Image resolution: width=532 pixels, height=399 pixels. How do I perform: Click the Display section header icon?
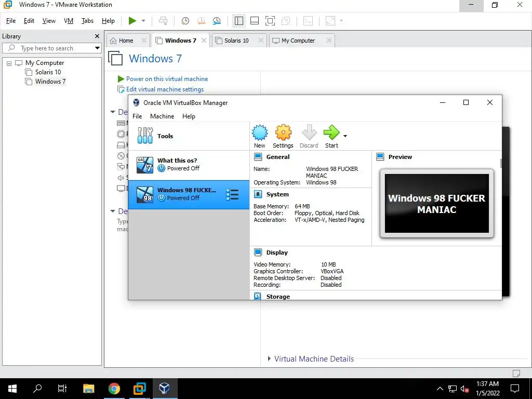(258, 252)
